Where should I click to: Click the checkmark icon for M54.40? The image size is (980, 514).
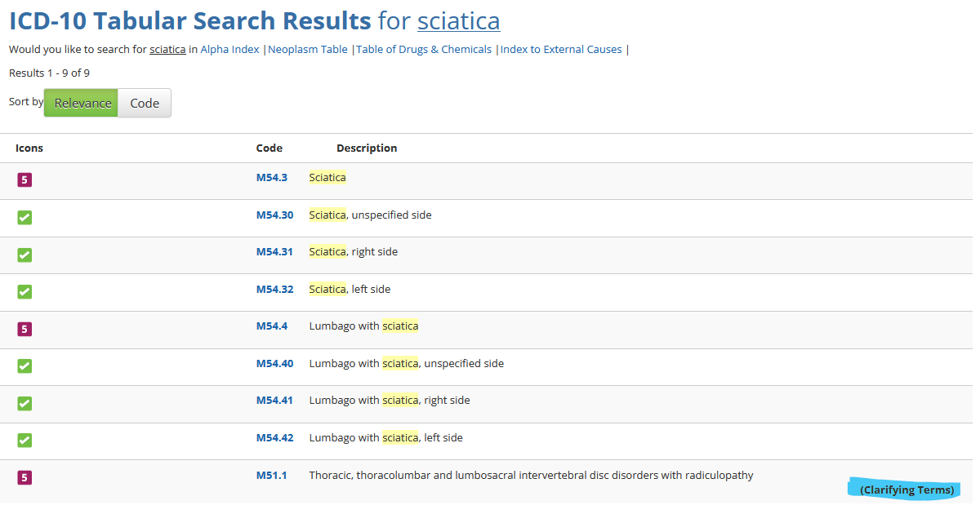pos(24,366)
